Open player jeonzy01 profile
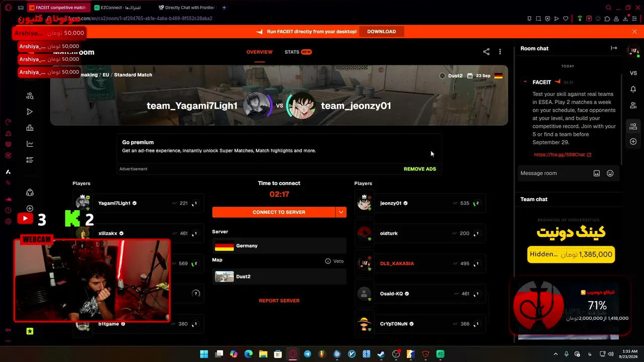Screen dimensions: 644x362 tap(390, 203)
